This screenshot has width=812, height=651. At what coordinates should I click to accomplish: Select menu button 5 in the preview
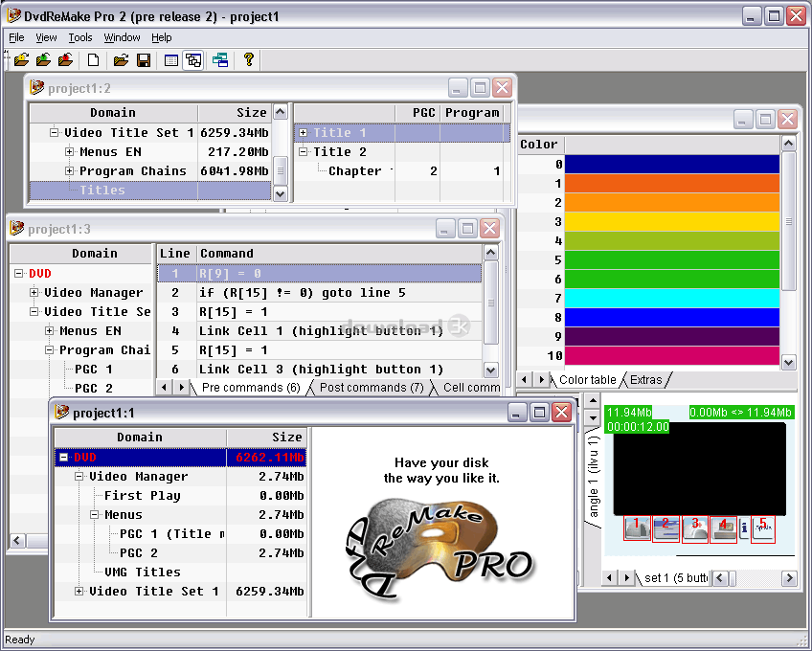tap(763, 528)
